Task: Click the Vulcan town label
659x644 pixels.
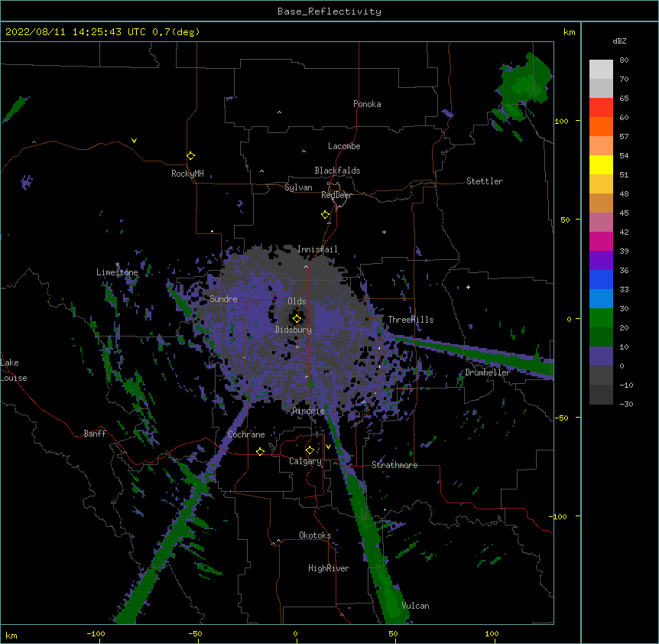Action: (x=416, y=606)
